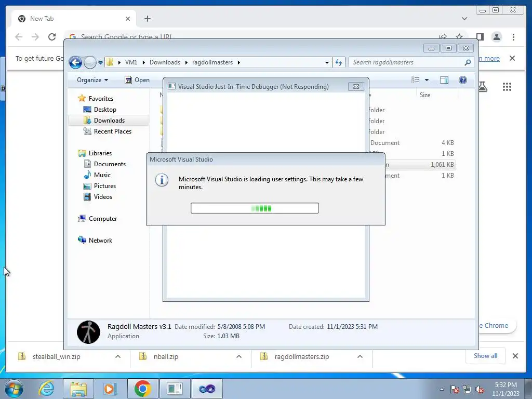This screenshot has width=532, height=399.
Task: Expand the view options dropdown arrow
Action: tap(427, 80)
